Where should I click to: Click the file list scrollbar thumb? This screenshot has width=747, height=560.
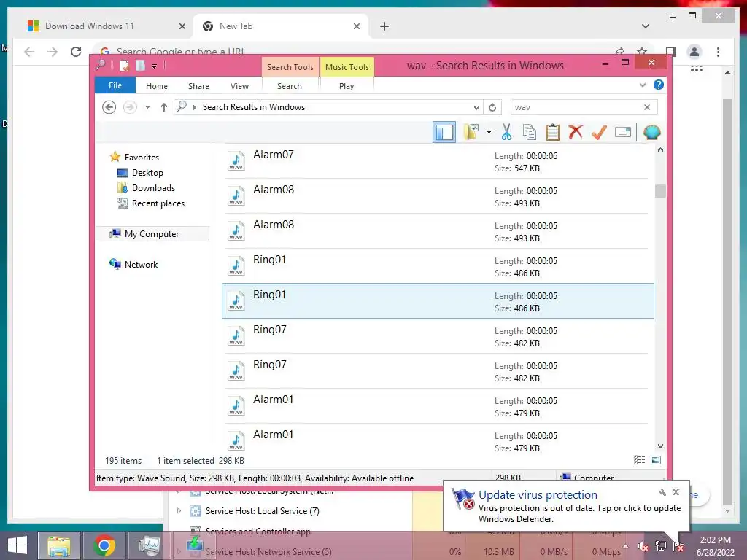coord(660,190)
